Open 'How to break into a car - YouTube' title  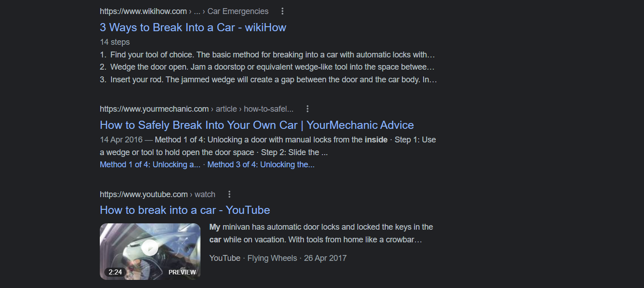pyautogui.click(x=185, y=210)
